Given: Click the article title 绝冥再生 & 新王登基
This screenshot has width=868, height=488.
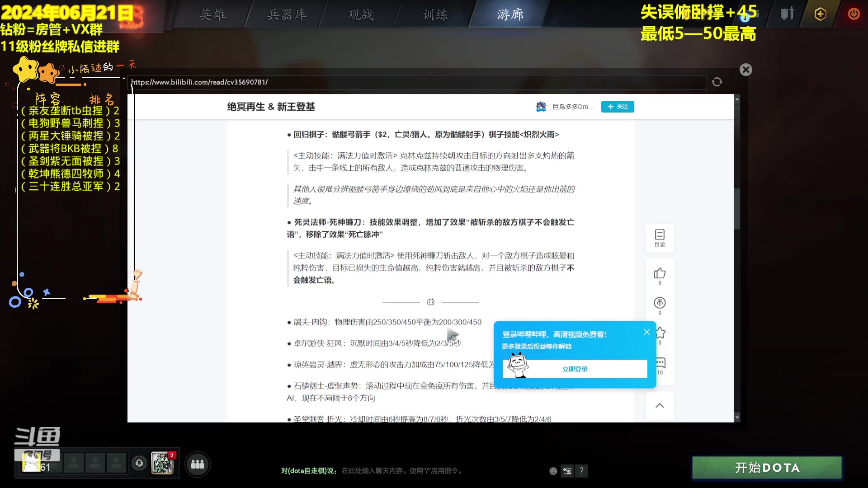Looking at the screenshot, I should point(271,107).
